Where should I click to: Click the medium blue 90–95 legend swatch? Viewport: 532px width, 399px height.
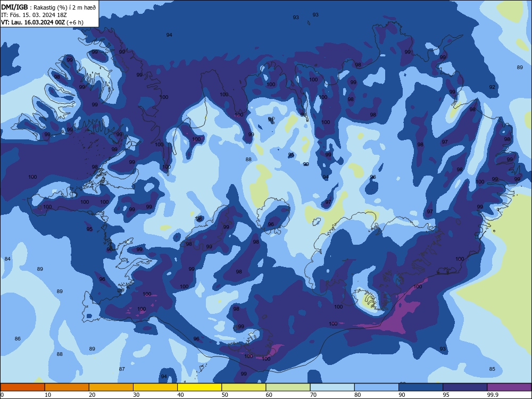[x=421, y=387]
